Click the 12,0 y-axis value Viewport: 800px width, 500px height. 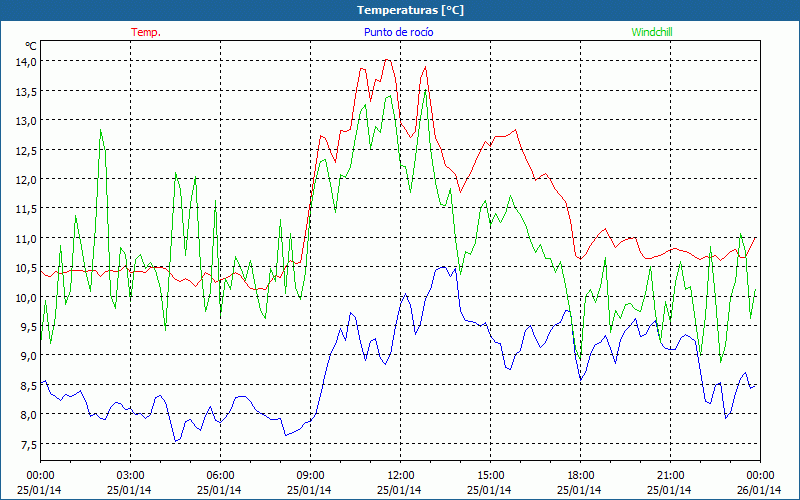(x=27, y=180)
